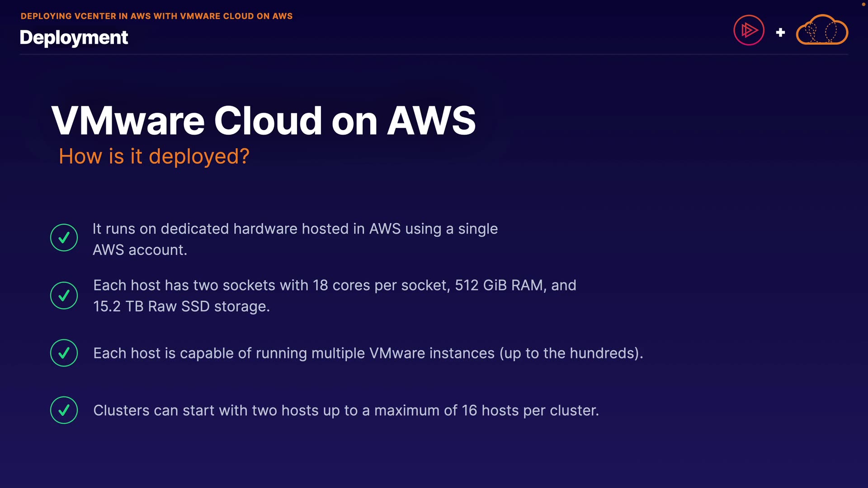Click the '15.2 TB Raw SSD storage.' line
The width and height of the screenshot is (868, 488).
[181, 307]
